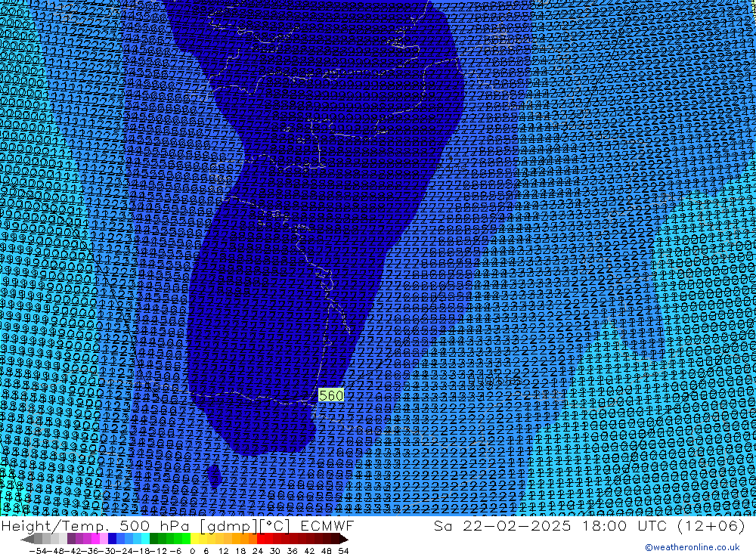Click the '(12+06)' forecast run label

pyautogui.click(x=711, y=526)
